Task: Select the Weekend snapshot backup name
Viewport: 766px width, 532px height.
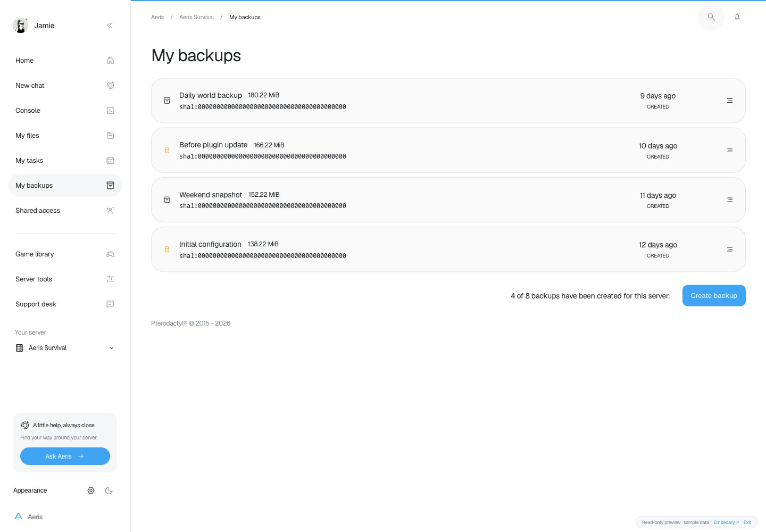Action: (211, 195)
